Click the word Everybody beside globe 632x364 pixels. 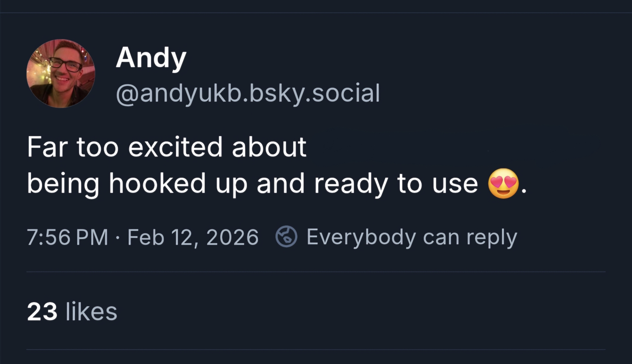pyautogui.click(x=361, y=237)
